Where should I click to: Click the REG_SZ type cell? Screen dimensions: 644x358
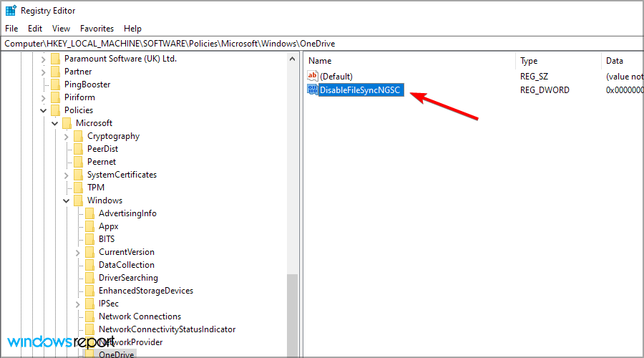[x=534, y=77]
